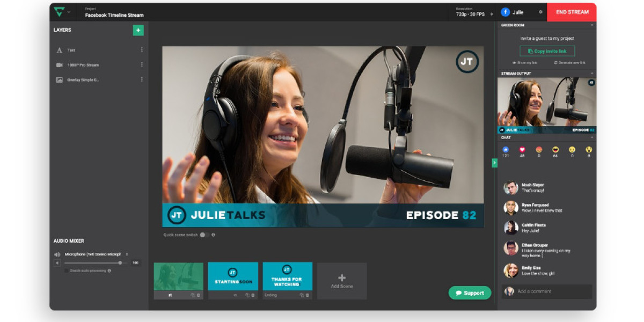
Task: Enable the Quick scene switch toggle
Action: point(204,235)
